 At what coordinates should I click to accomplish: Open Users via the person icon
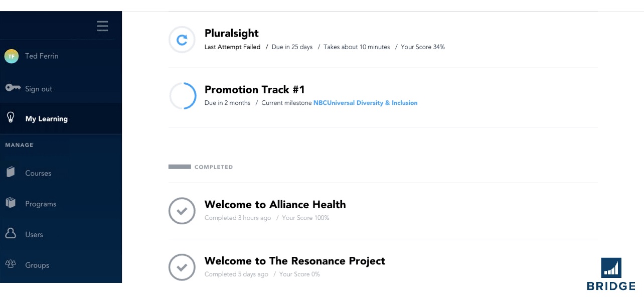point(11,234)
